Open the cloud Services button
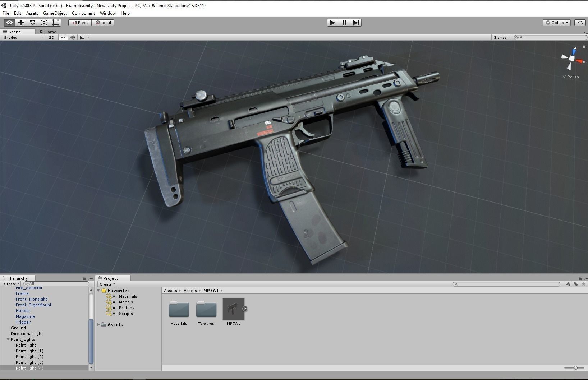The height and width of the screenshot is (380, 588). 580,22
